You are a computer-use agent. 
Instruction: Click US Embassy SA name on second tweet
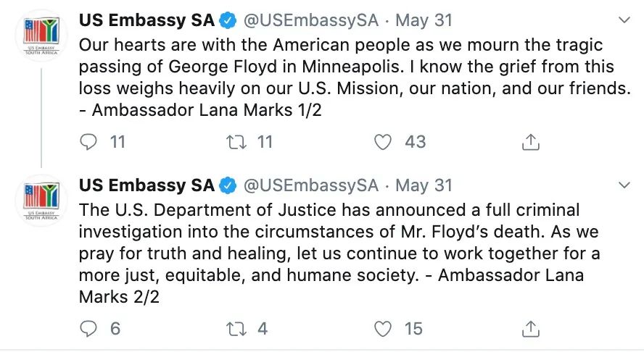[146, 185]
